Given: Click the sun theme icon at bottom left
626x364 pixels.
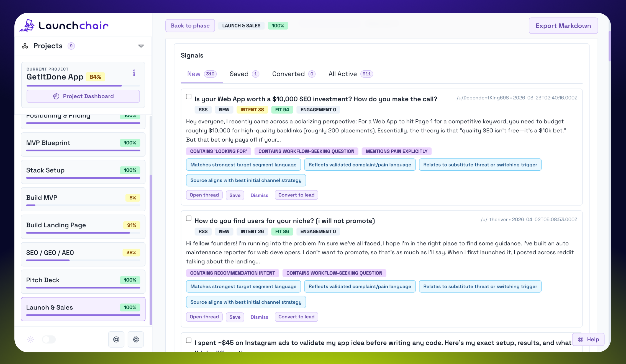Looking at the screenshot, I should click(30, 339).
